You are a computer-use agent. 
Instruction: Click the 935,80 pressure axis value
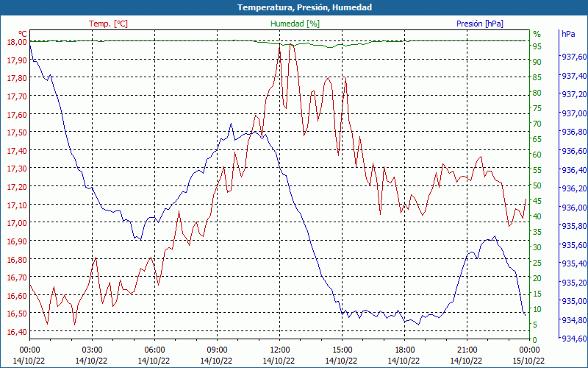tap(574, 226)
